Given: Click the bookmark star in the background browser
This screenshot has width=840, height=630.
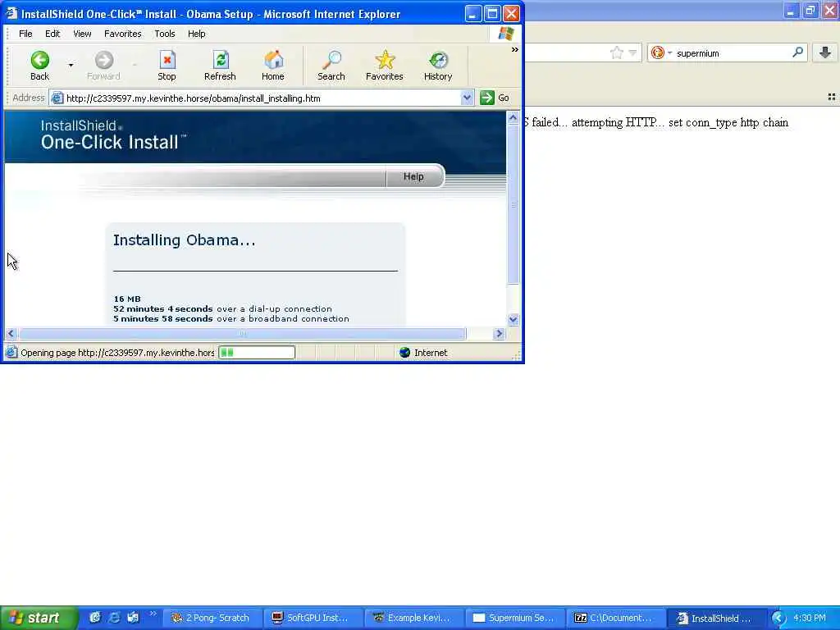Looking at the screenshot, I should click(x=617, y=53).
